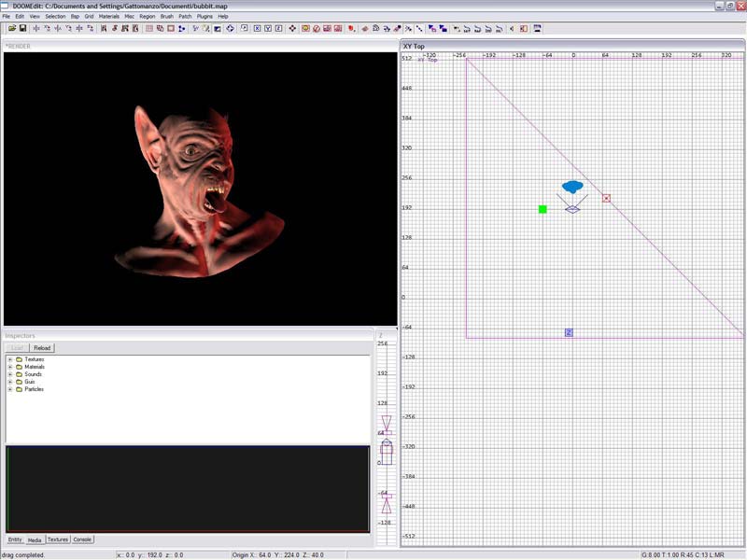Click the Select inside toolbar icon
The image size is (747, 560).
click(x=135, y=29)
